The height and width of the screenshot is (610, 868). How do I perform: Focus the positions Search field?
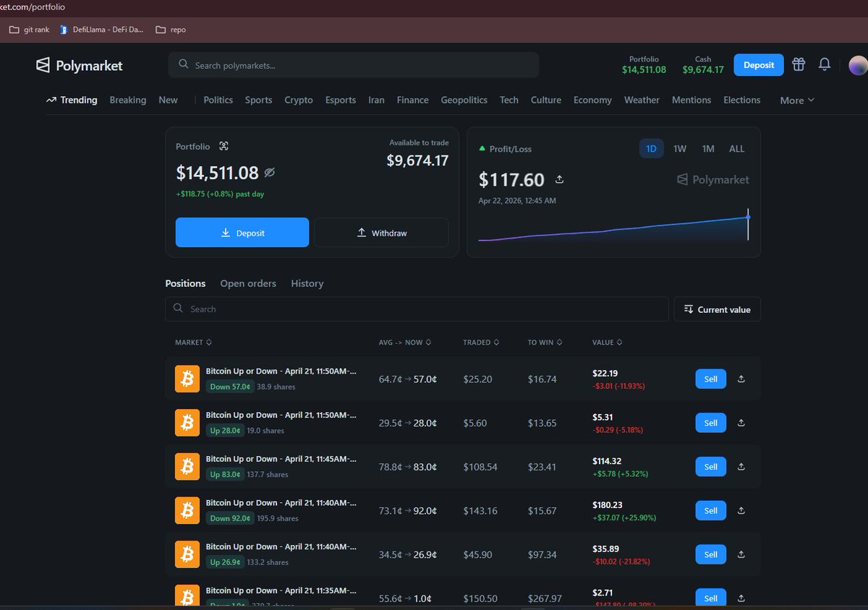(417, 309)
